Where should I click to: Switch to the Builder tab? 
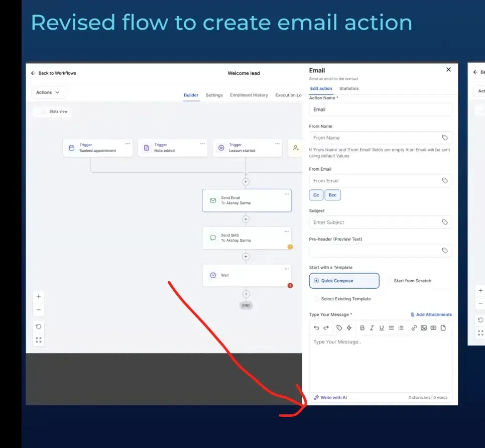point(191,95)
